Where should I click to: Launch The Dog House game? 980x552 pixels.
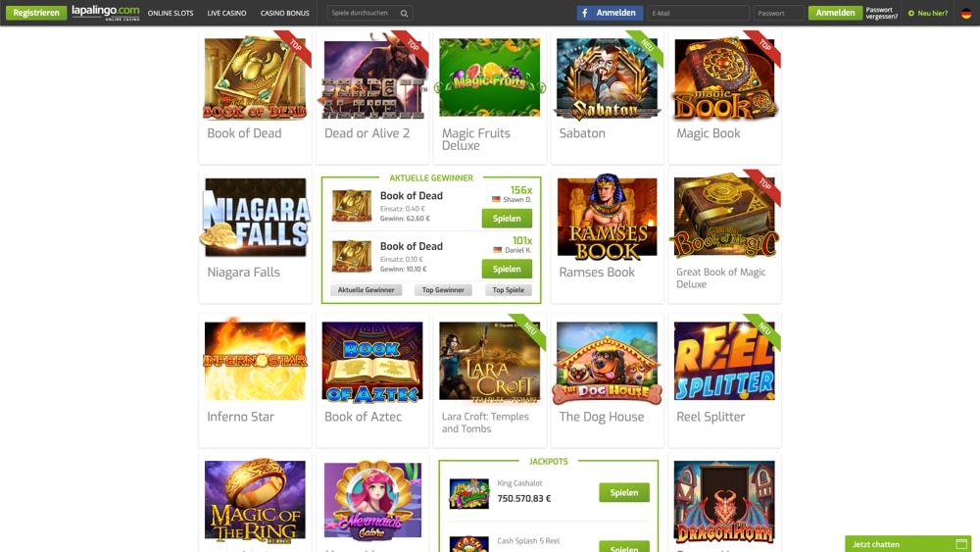(x=607, y=380)
